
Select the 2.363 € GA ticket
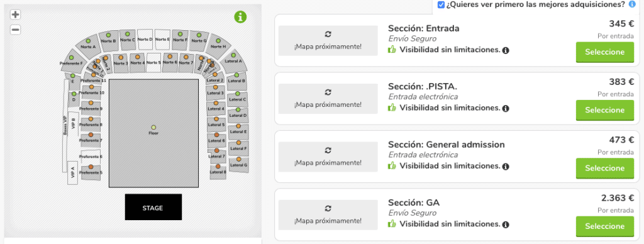coord(604,226)
